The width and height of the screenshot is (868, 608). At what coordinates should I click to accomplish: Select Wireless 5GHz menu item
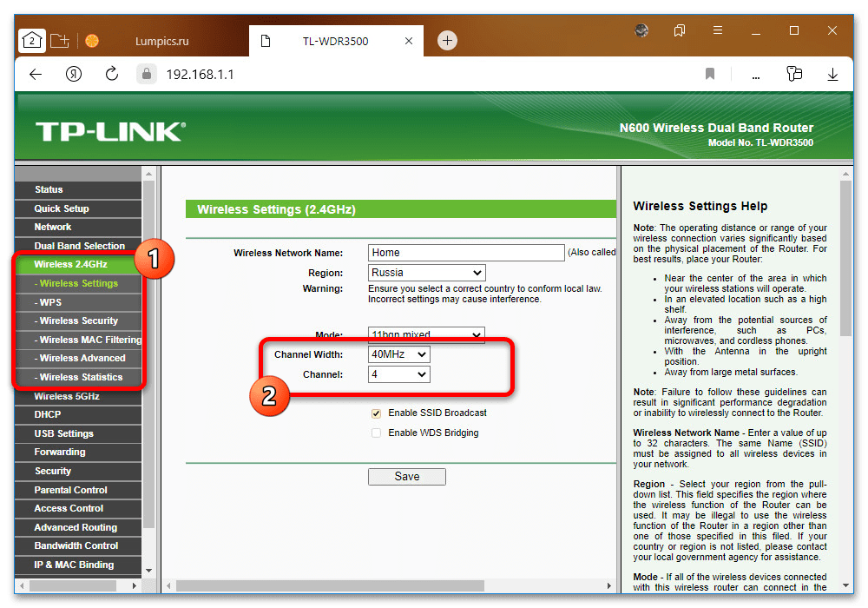pyautogui.click(x=67, y=396)
